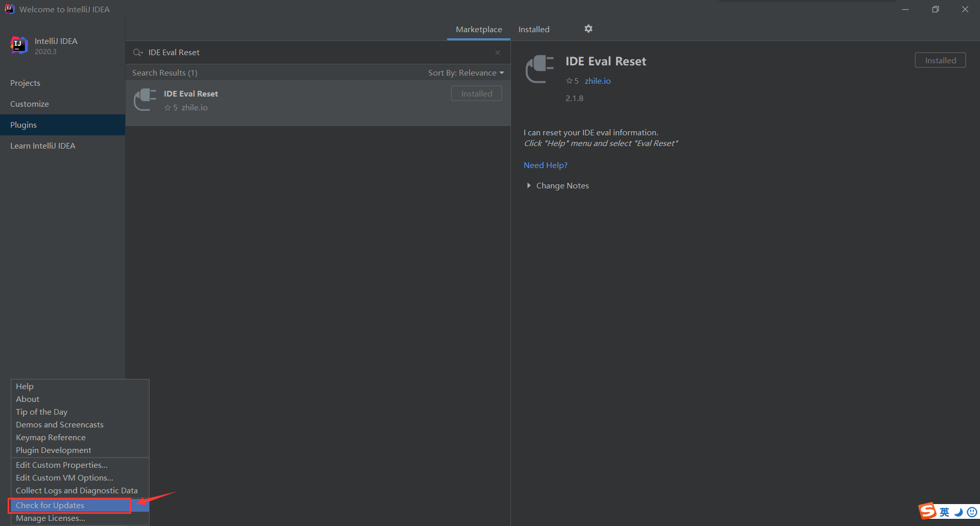Open Demos and Screencasts

coord(80,424)
